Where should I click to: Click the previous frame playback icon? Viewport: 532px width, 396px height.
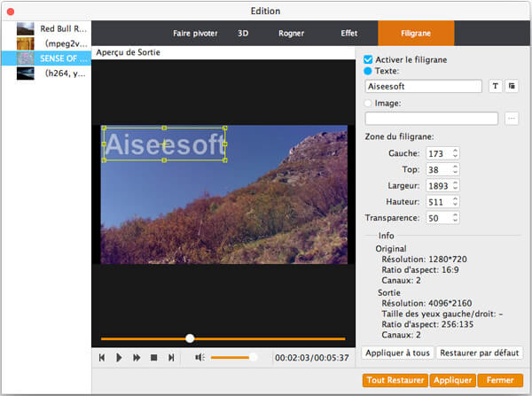point(102,357)
